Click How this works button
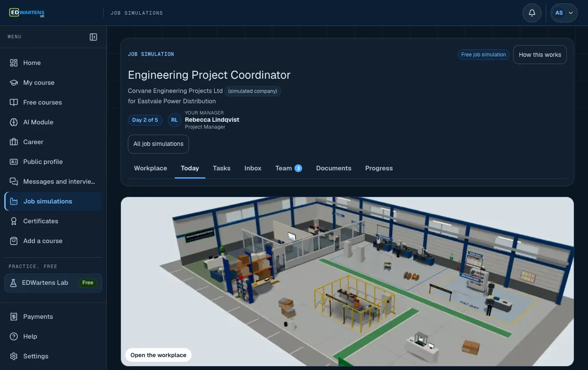This screenshot has width=588, height=370. click(x=540, y=55)
